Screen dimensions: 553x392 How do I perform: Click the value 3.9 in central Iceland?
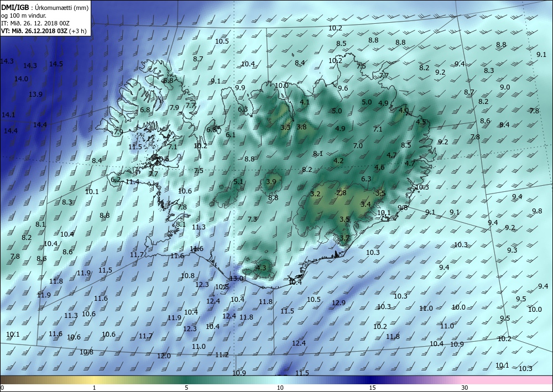tap(271, 181)
